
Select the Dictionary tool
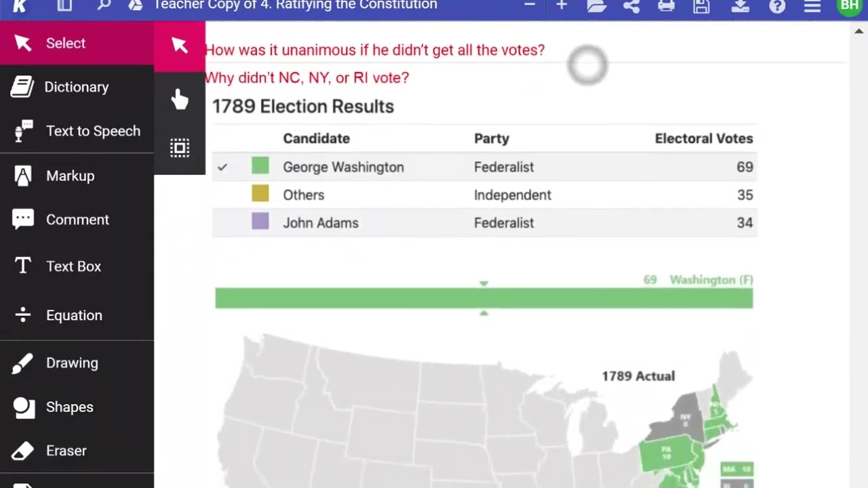pyautogui.click(x=76, y=87)
